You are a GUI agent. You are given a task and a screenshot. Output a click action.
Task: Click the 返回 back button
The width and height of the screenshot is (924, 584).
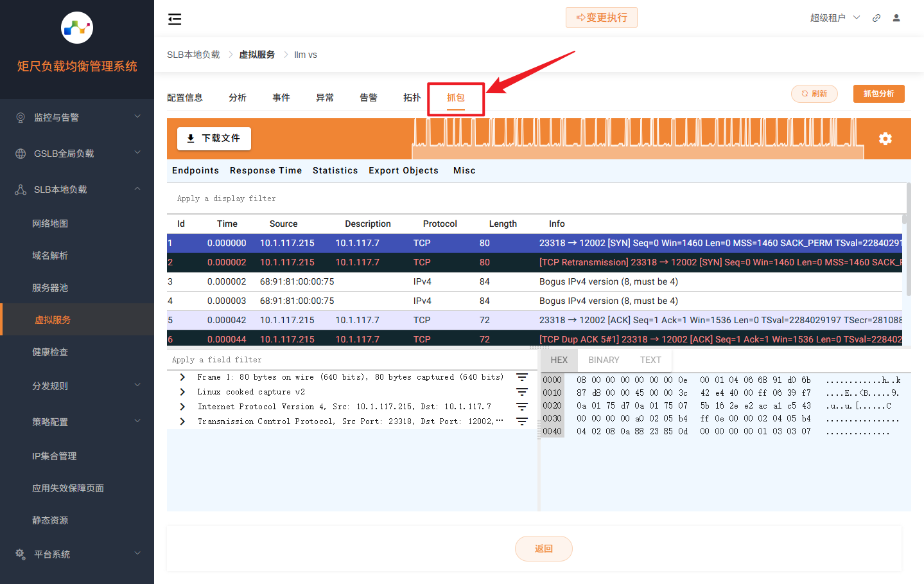pos(543,549)
